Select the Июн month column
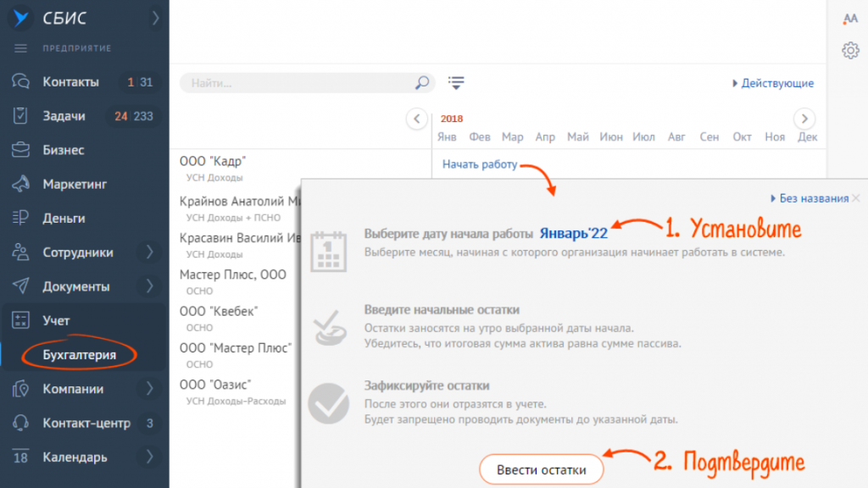Screen dimensions: 868x488 point(610,136)
